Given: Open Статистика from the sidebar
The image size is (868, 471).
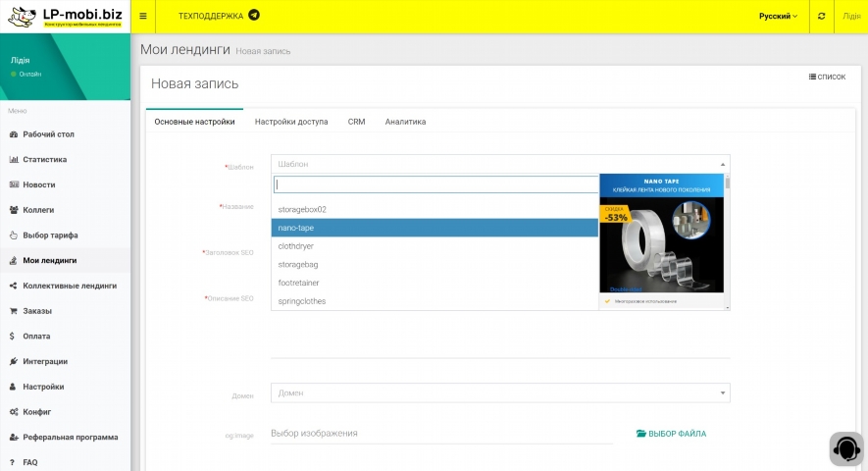Looking at the screenshot, I should click(x=44, y=159).
